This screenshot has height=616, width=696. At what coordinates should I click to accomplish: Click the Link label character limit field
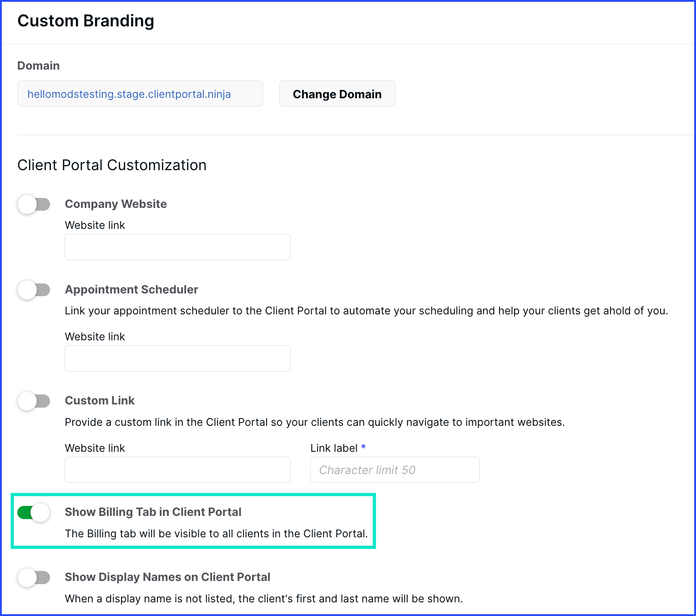pos(394,470)
